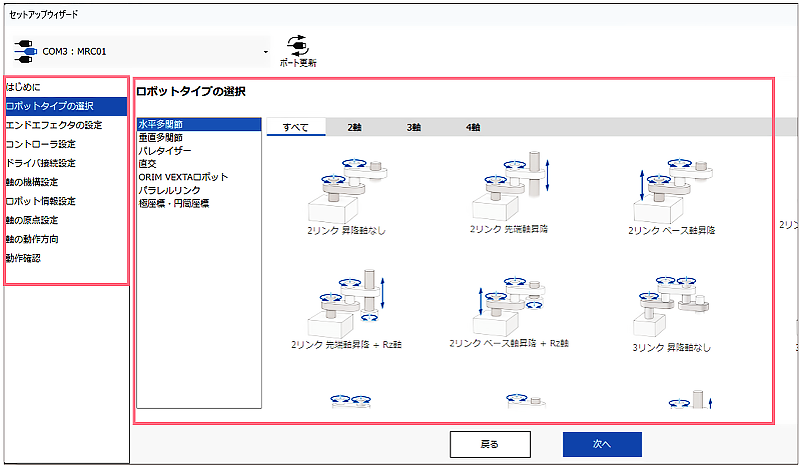
Task: Select 垂直多関節 in the robot type list
Action: coord(161,137)
